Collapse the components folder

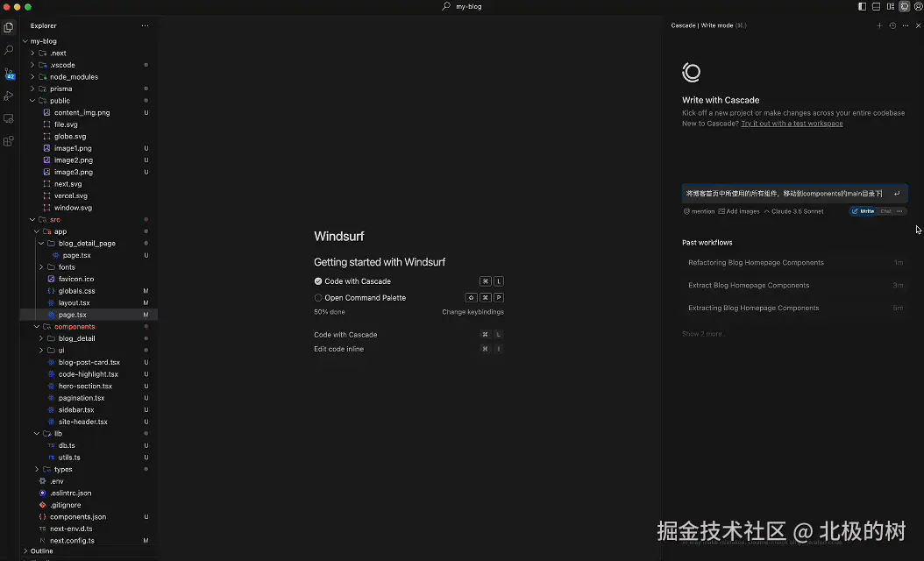[x=37, y=326]
